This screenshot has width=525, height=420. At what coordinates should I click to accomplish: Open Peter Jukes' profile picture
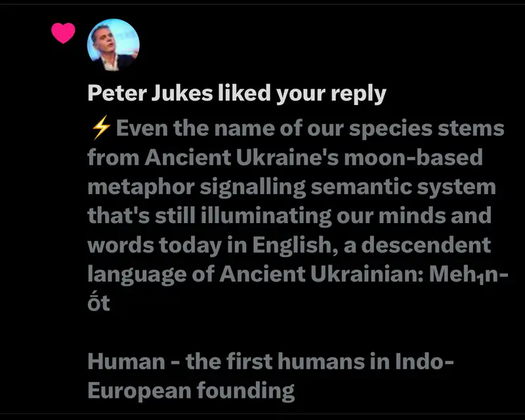click(x=113, y=45)
